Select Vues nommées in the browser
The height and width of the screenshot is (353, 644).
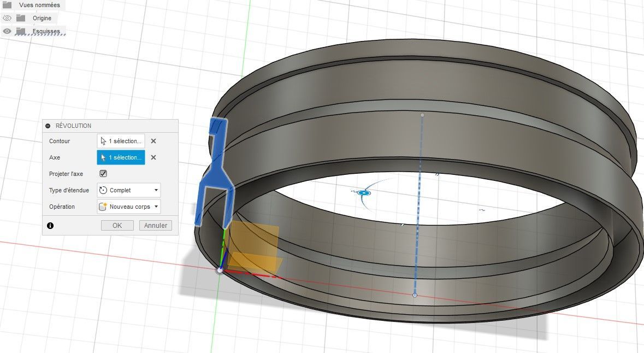[39, 5]
